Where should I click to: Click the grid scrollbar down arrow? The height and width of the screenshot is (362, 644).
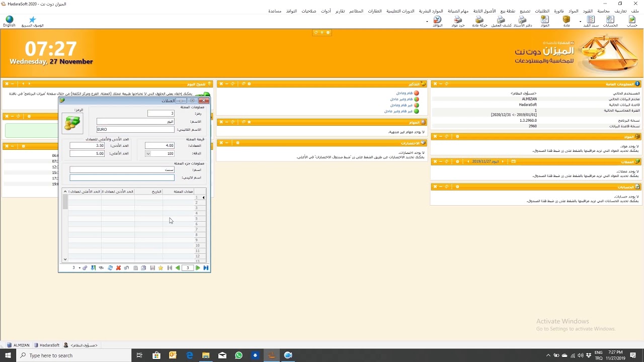65,259
